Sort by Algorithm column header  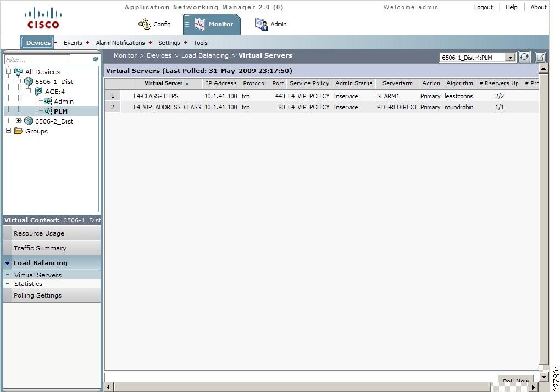coord(459,83)
